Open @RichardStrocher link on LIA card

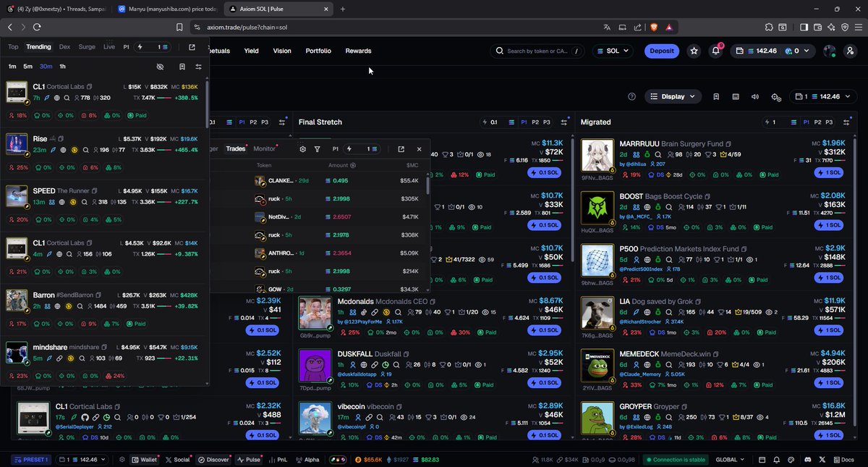coord(640,321)
